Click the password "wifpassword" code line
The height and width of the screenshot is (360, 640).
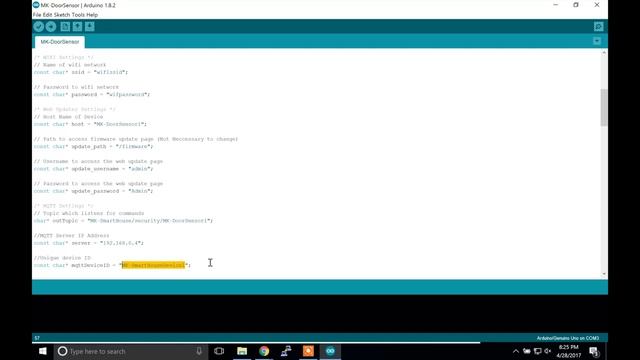coord(92,94)
